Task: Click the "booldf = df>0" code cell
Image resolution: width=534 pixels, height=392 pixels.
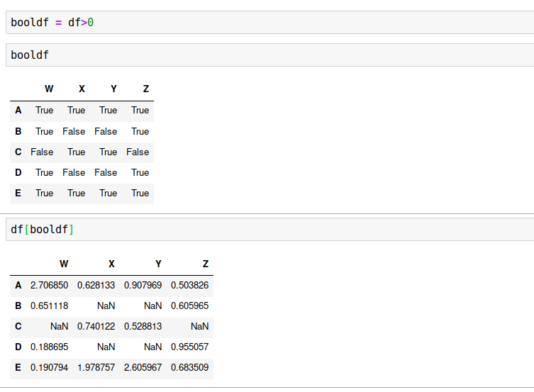Action: point(269,23)
